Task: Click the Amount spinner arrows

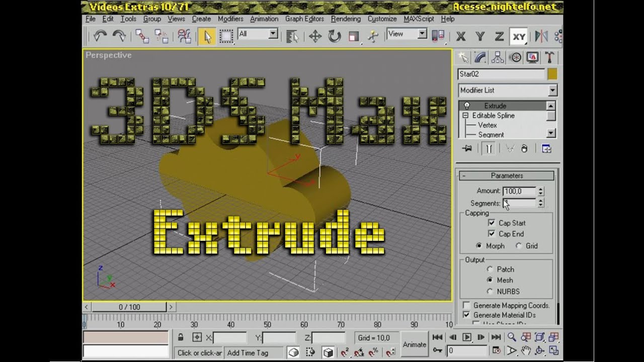Action: pyautogui.click(x=541, y=191)
